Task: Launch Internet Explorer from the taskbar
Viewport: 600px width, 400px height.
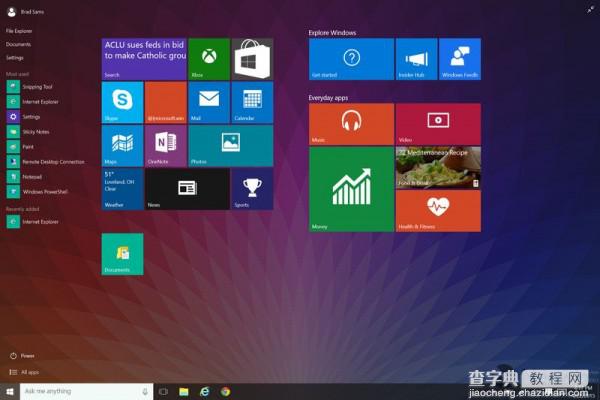Action: coord(205,392)
